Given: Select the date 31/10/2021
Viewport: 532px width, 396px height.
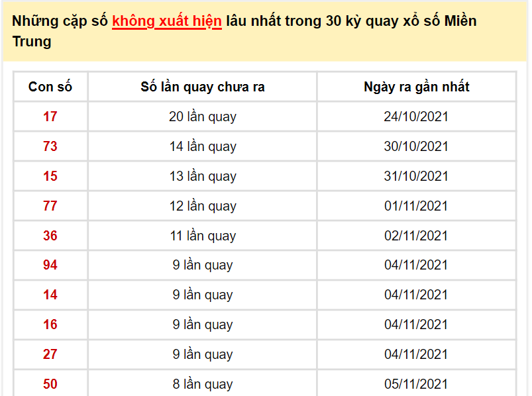Looking at the screenshot, I should 416,176.
